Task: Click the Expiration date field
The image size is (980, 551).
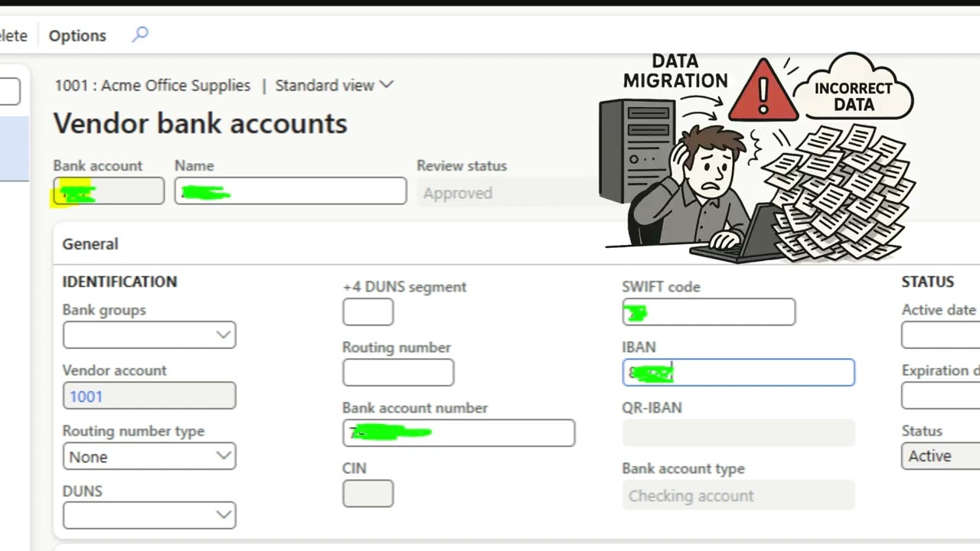Action: point(941,396)
